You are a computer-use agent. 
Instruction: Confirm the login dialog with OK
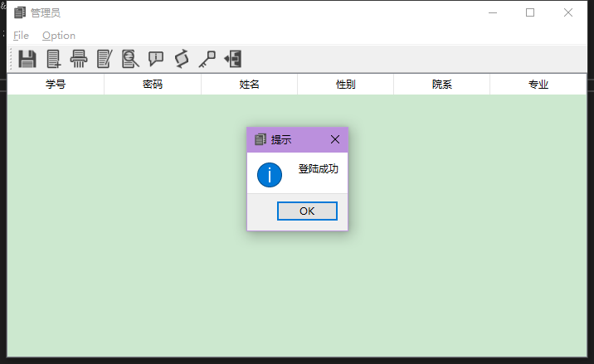pyautogui.click(x=307, y=211)
